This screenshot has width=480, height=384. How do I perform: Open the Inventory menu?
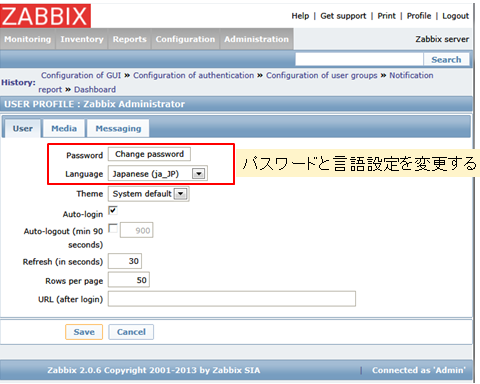tap(82, 39)
